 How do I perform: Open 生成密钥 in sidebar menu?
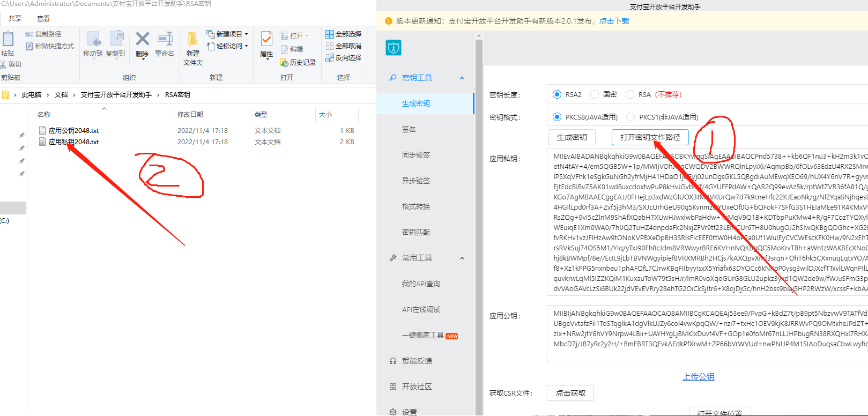click(425, 103)
